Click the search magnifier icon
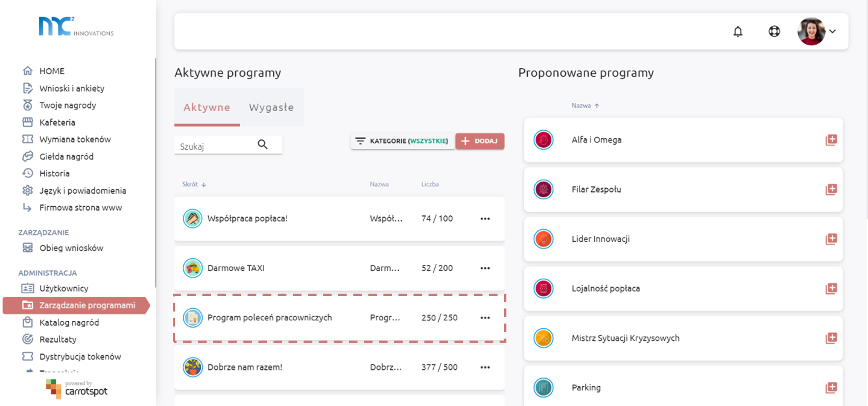 [262, 145]
